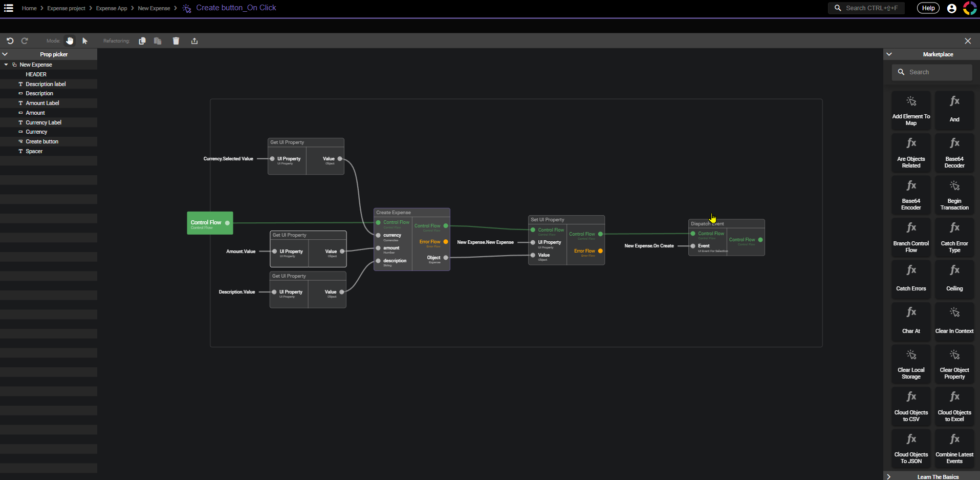The height and width of the screenshot is (480, 980).
Task: Click the undo arrow icon
Action: (x=9, y=40)
